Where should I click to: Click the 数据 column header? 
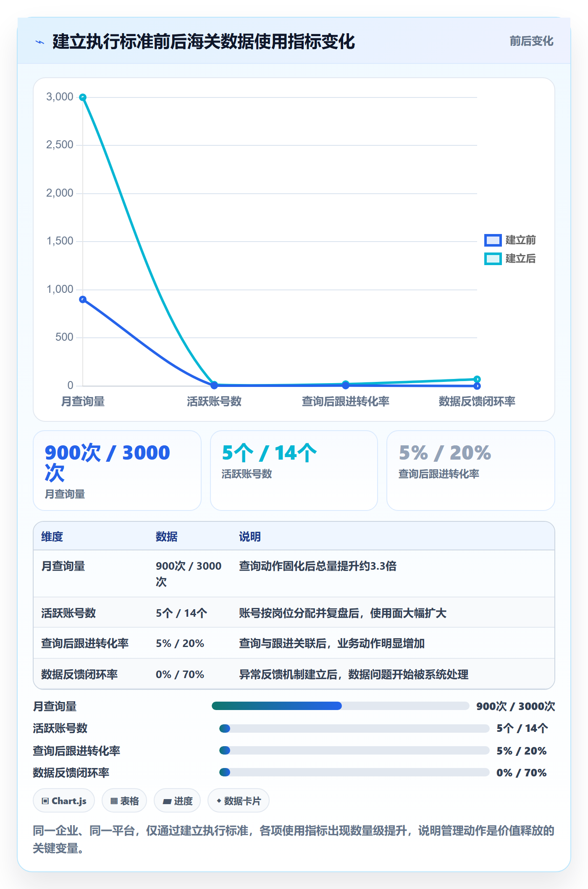click(167, 537)
